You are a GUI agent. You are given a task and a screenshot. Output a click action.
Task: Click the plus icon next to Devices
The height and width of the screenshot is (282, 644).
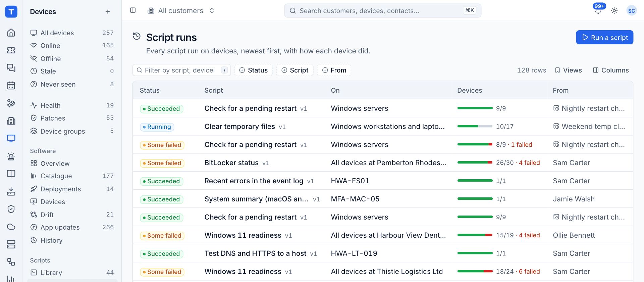(x=108, y=12)
